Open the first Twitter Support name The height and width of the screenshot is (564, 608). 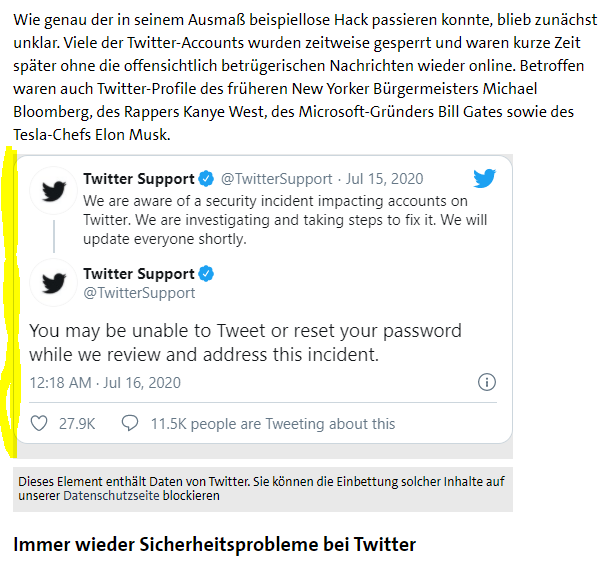[139, 179]
